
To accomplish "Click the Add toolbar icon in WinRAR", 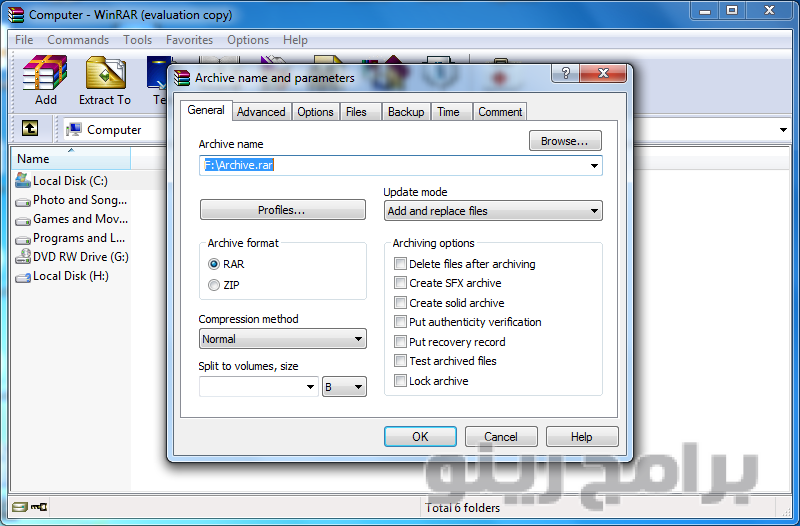I will (x=45, y=73).
